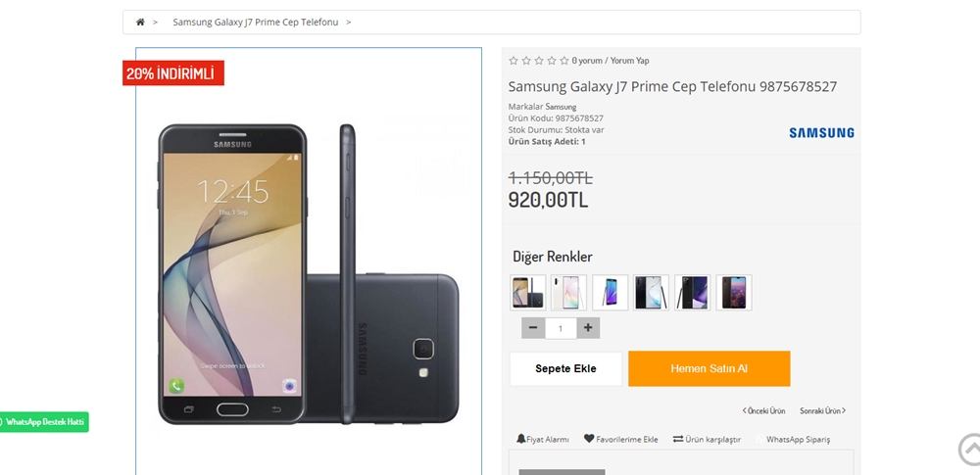Open the Samsung brand logo

tap(821, 133)
